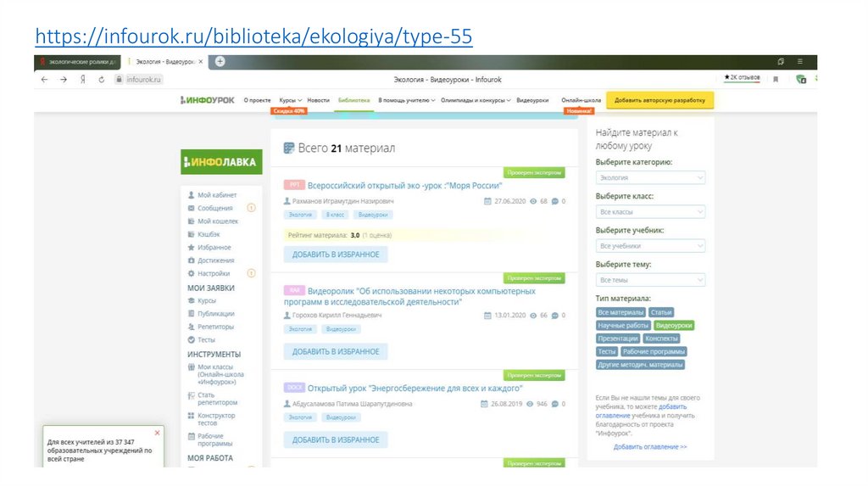
Task: Open the Все классы dropdown
Action: coord(650,211)
